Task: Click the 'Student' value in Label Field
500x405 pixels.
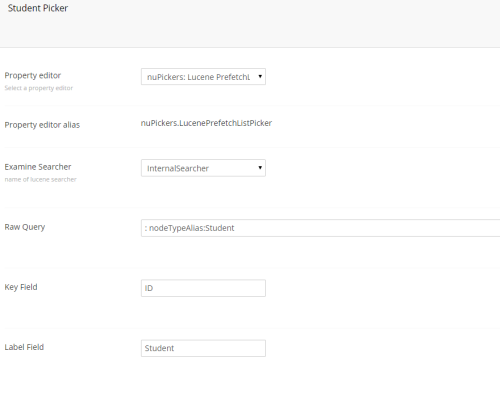Action: pyautogui.click(x=159, y=348)
